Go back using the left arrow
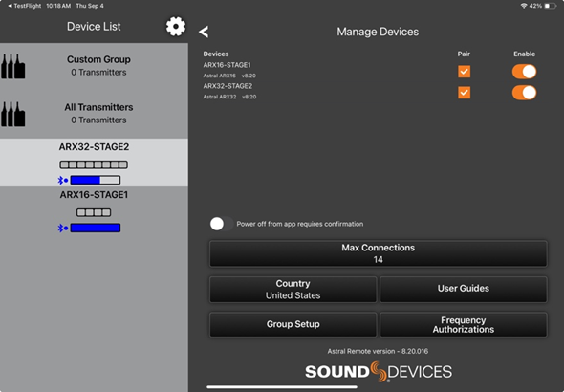564x392 pixels. pos(204,32)
